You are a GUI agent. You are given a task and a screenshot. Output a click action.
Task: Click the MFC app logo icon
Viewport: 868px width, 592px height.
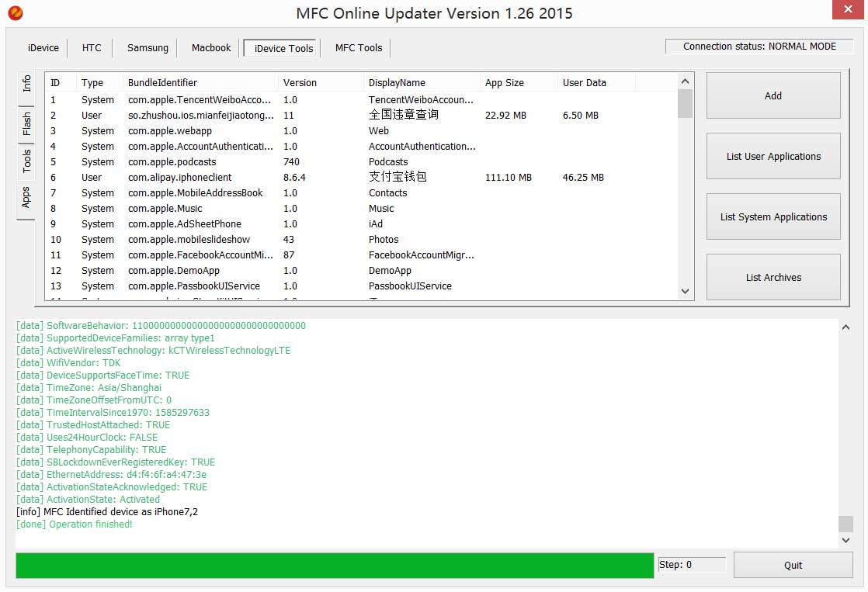tap(15, 13)
